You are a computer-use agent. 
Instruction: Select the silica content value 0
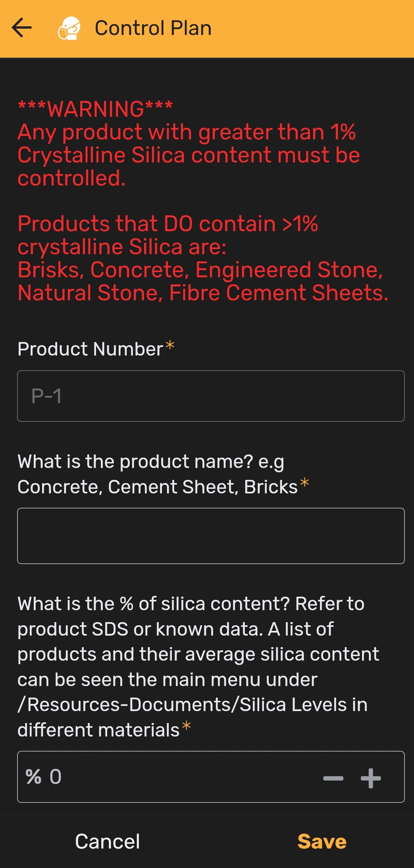click(56, 777)
